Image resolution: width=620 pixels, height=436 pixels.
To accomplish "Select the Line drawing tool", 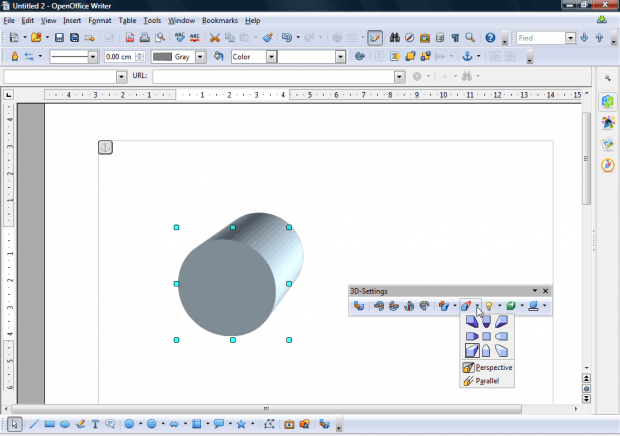I will click(34, 424).
